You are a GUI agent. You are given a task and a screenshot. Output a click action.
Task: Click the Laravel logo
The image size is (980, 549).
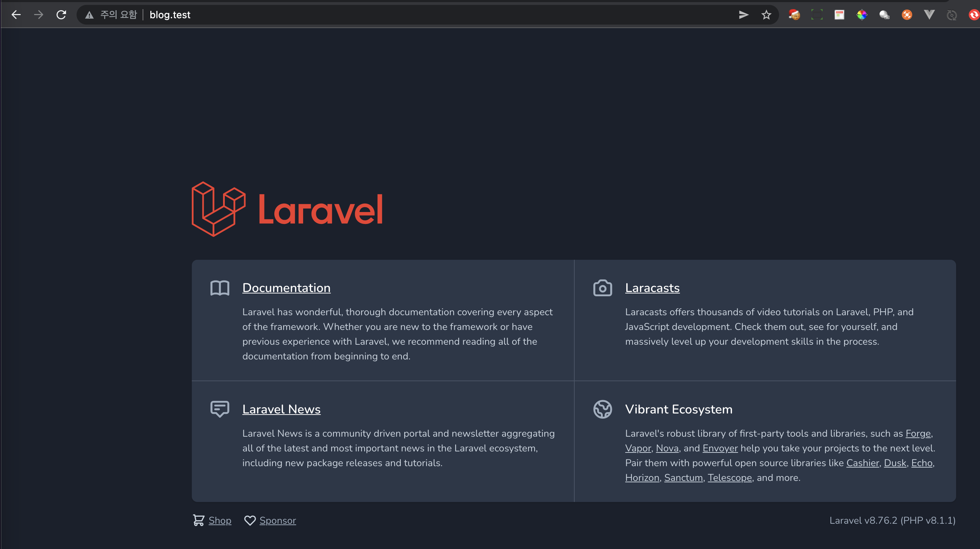(287, 209)
